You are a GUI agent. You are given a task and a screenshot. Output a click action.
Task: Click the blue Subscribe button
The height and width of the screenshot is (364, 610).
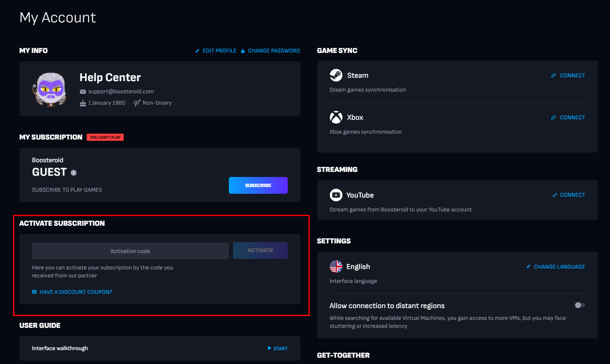258,185
